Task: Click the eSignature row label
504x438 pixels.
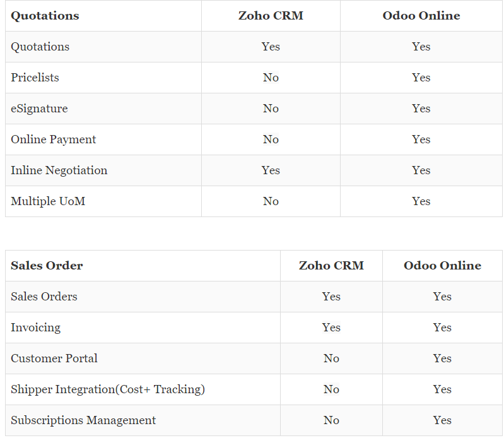Action: click(x=39, y=109)
